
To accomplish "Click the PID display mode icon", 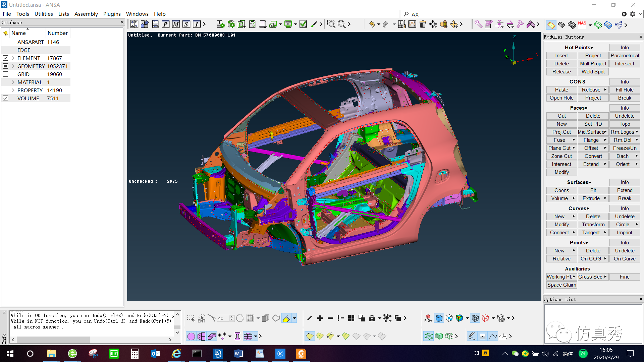I will tap(428, 318).
